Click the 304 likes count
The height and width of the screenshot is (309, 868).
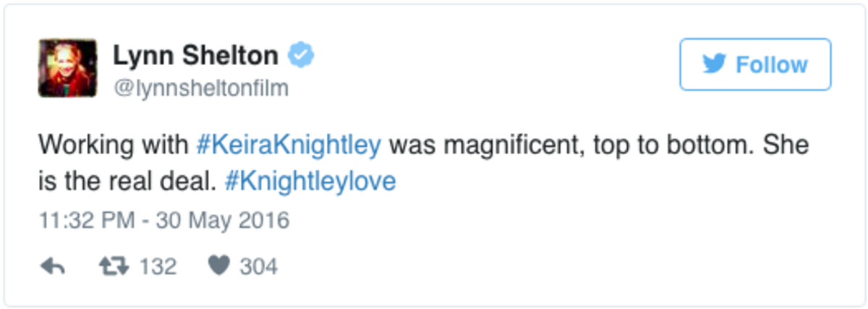(x=258, y=267)
